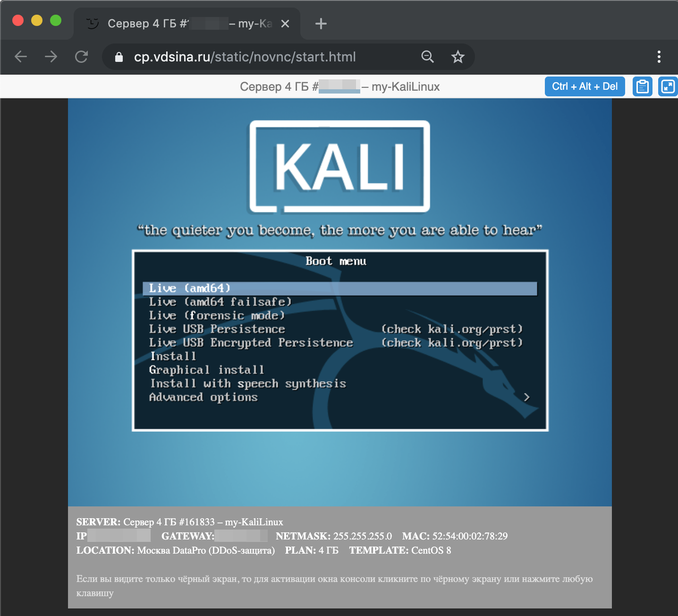Open the browser three-dot menu
Viewport: 678px width, 616px height.
[x=659, y=57]
